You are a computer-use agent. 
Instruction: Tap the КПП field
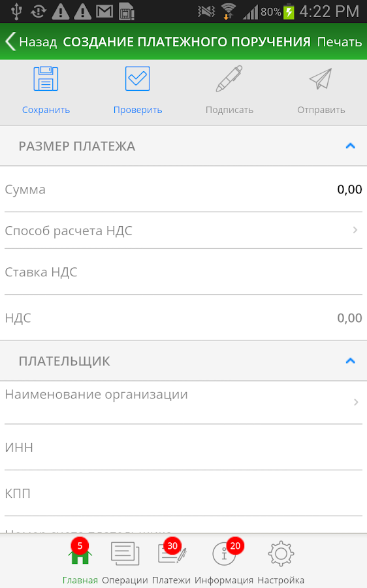point(183,493)
